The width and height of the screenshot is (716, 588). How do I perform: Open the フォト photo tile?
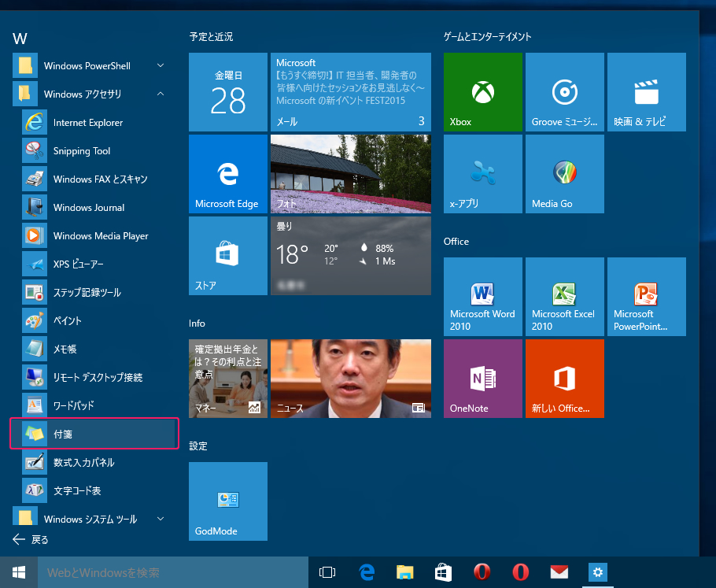(x=351, y=174)
